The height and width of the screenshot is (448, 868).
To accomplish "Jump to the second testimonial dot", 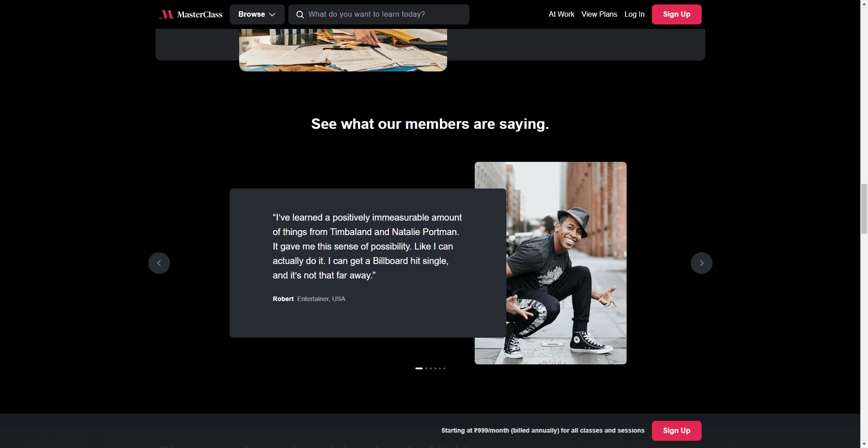I will 426,368.
